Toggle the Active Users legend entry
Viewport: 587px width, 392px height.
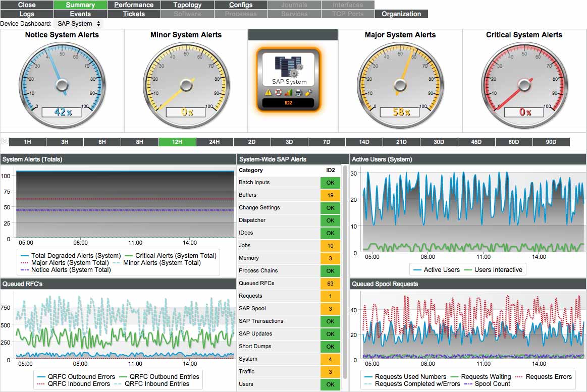click(x=436, y=270)
